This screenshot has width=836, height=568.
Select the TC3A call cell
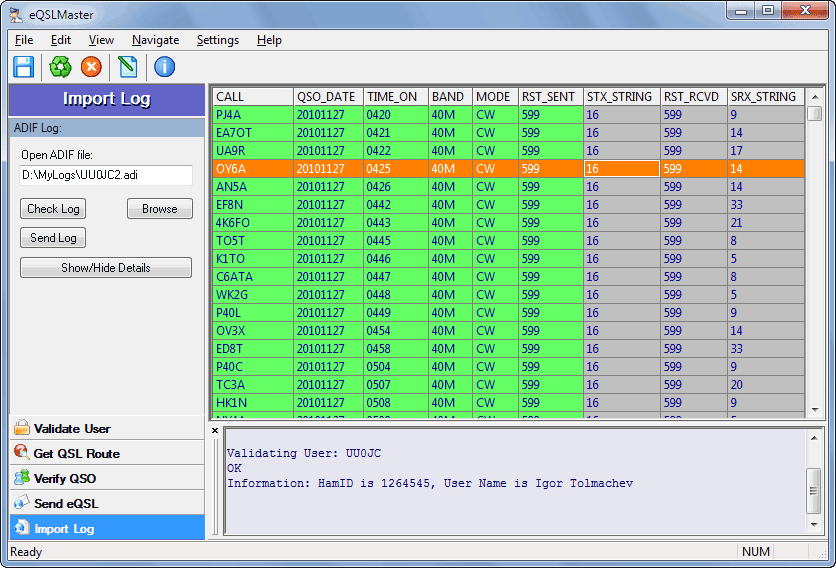pyautogui.click(x=253, y=385)
